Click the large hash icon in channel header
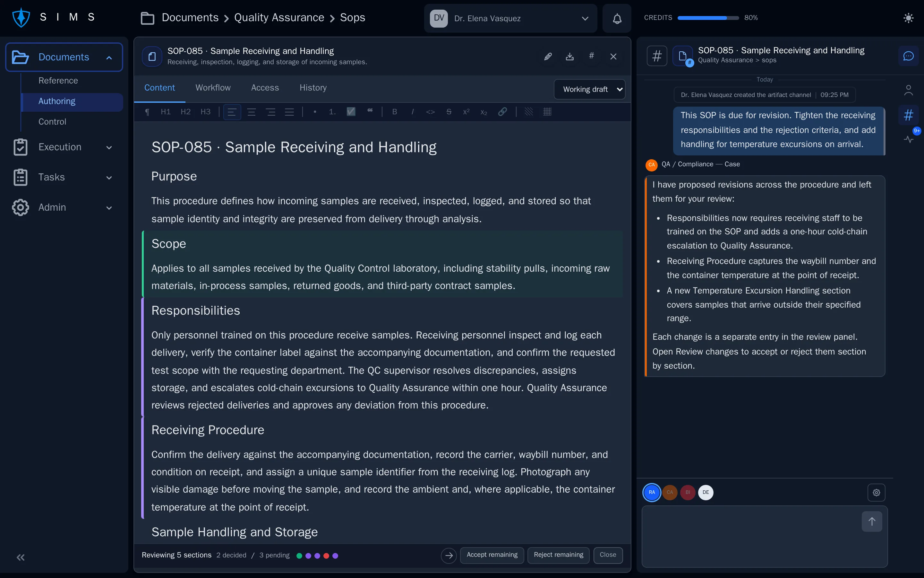This screenshot has width=924, height=578. click(657, 56)
